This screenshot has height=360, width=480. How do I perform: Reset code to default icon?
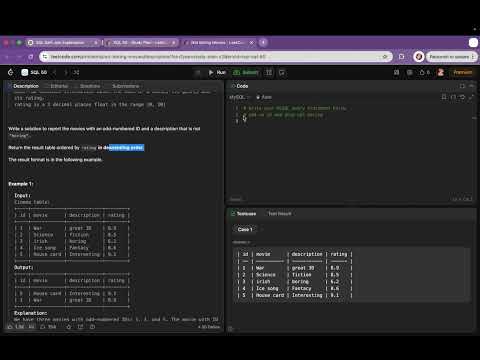coord(462,97)
